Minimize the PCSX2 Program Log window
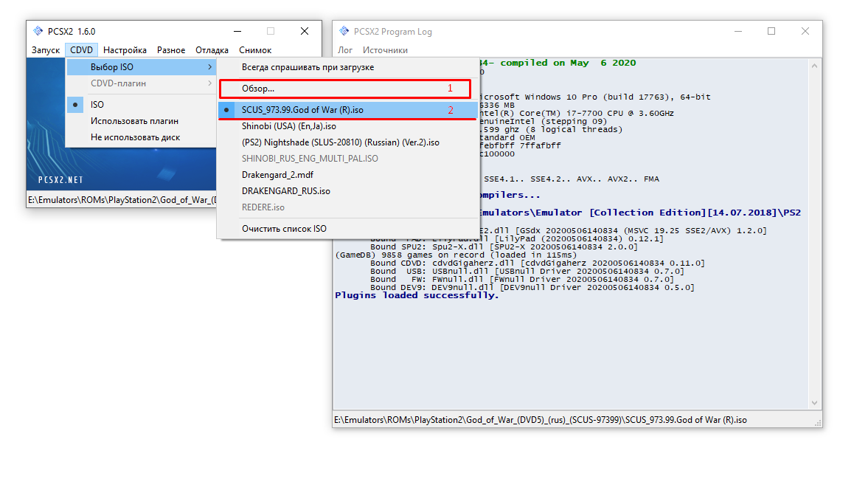The height and width of the screenshot is (479, 868). coord(738,32)
